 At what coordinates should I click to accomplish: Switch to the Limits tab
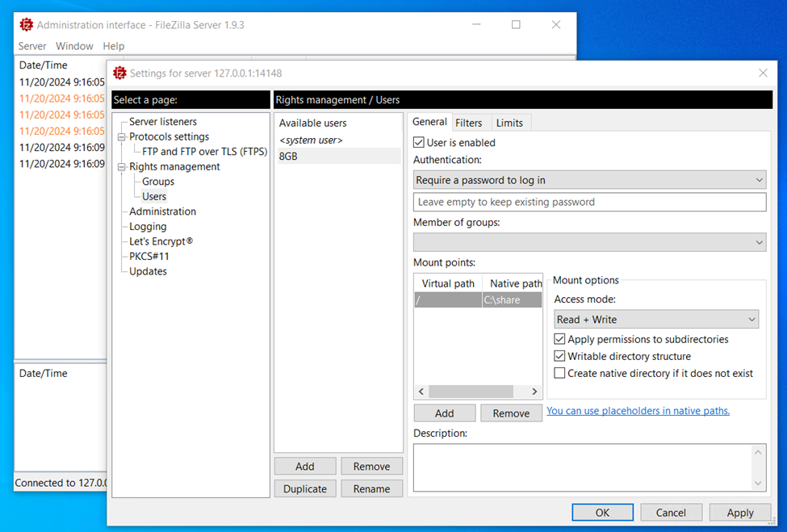[x=509, y=123]
